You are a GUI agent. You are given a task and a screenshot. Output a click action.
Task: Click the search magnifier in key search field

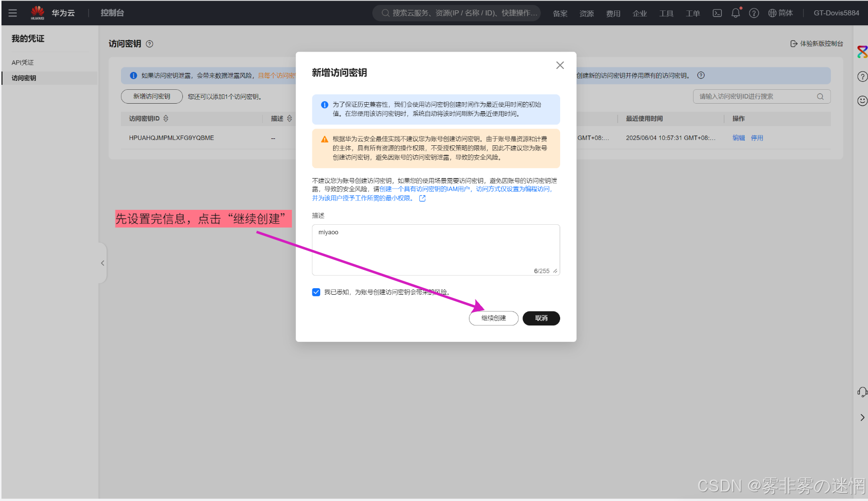[820, 96]
